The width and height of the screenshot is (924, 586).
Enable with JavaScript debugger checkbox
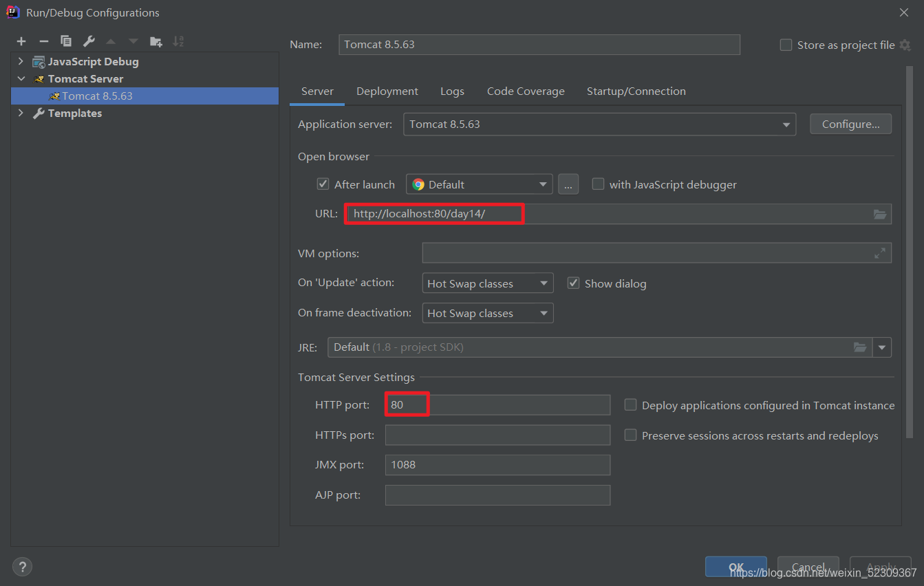(x=598, y=184)
